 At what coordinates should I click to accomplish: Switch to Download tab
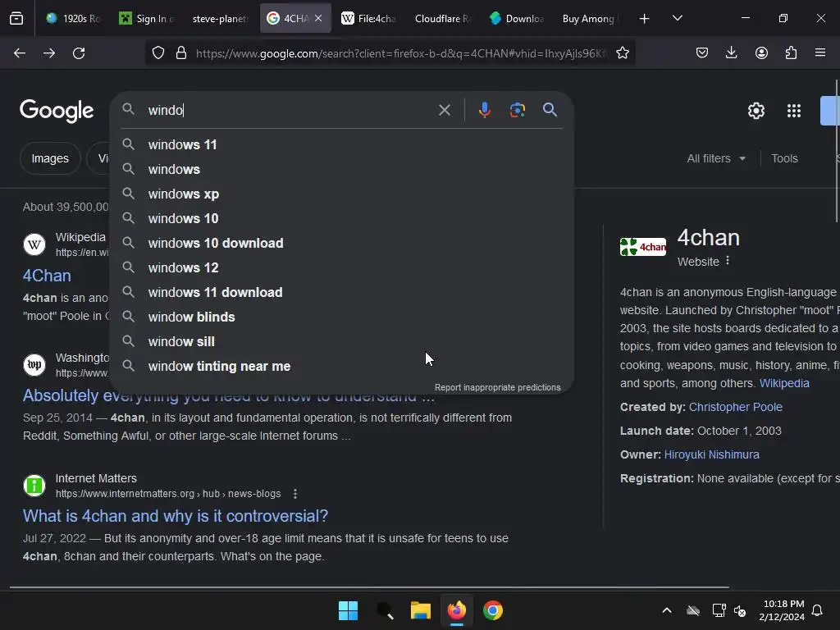(517, 19)
